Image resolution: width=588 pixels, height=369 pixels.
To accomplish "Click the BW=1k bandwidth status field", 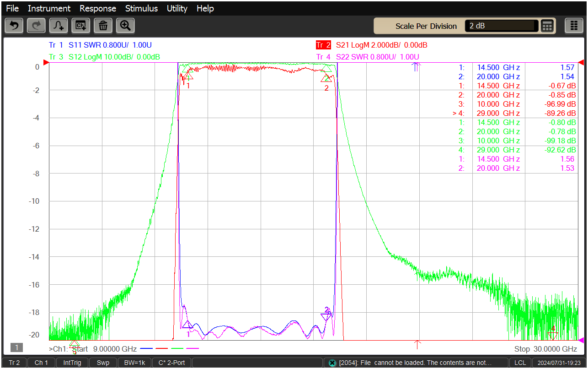I will [135, 363].
